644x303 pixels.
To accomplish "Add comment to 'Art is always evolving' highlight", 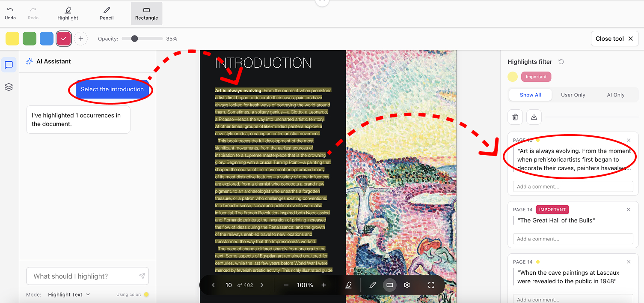I will click(573, 186).
